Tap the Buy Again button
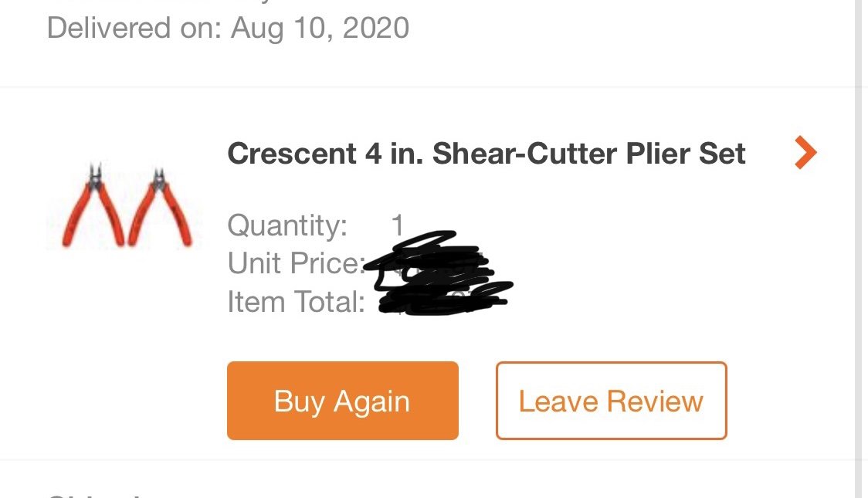Screen dimensions: 868x498 [343, 401]
